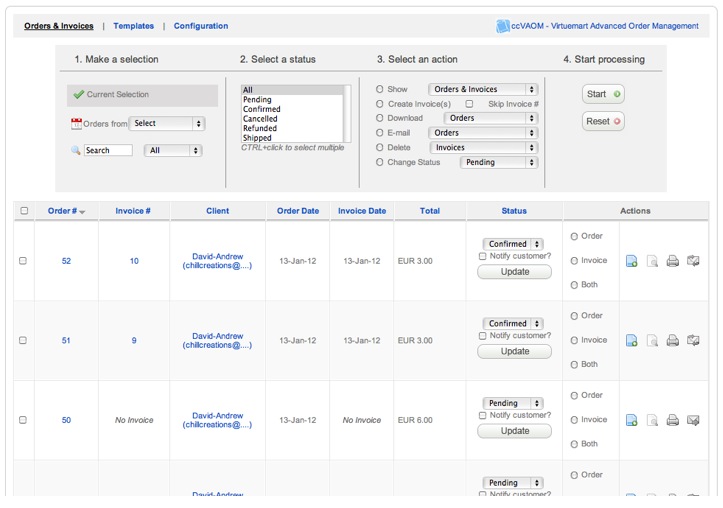Open the Change Status Pending dropdown

coord(498,162)
